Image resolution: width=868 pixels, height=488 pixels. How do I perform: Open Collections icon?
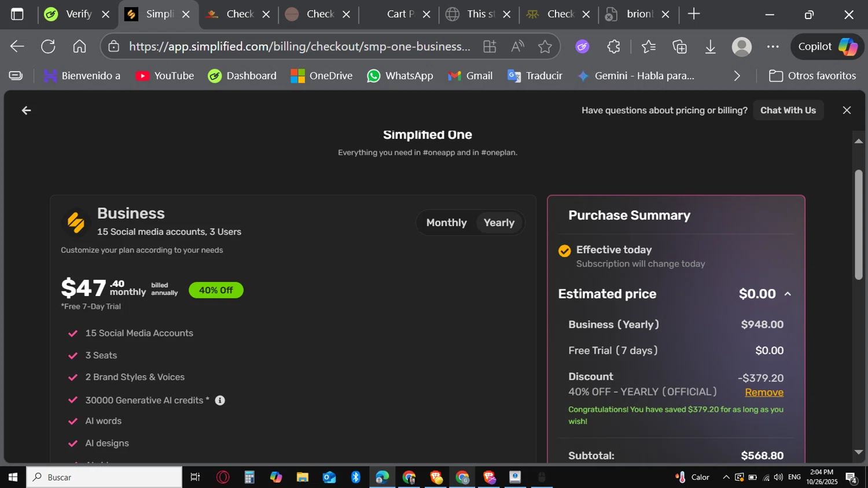coord(679,47)
